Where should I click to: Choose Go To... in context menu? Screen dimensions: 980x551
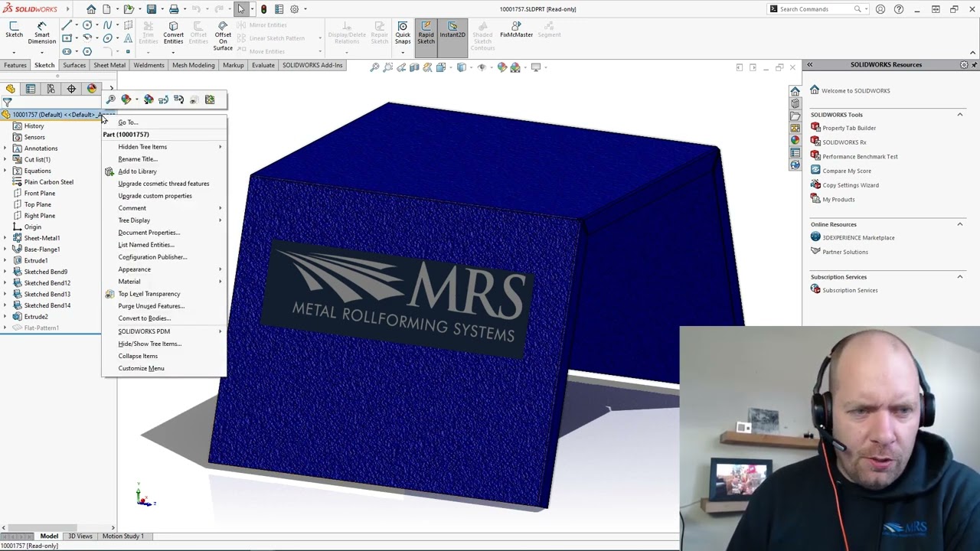pos(164,122)
